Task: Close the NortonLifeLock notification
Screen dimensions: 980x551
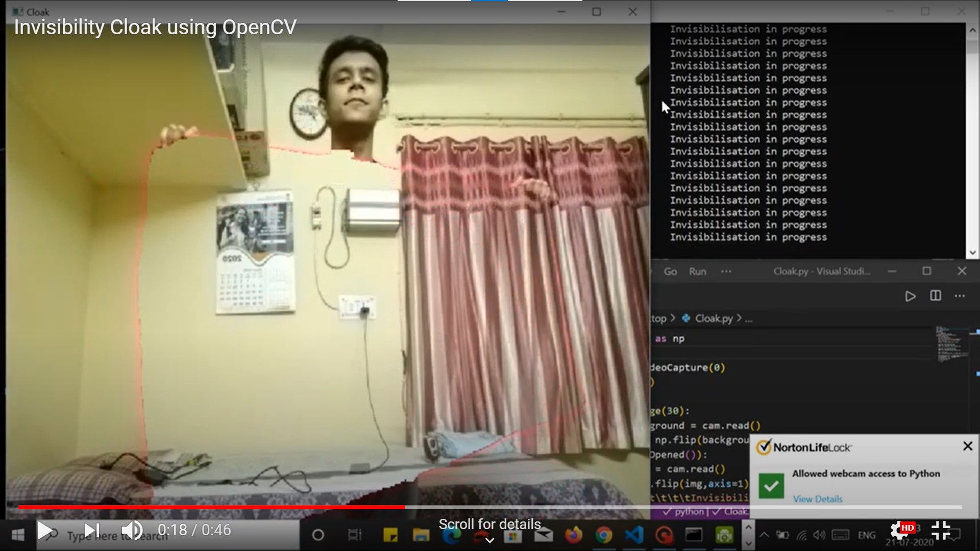Action: point(968,446)
